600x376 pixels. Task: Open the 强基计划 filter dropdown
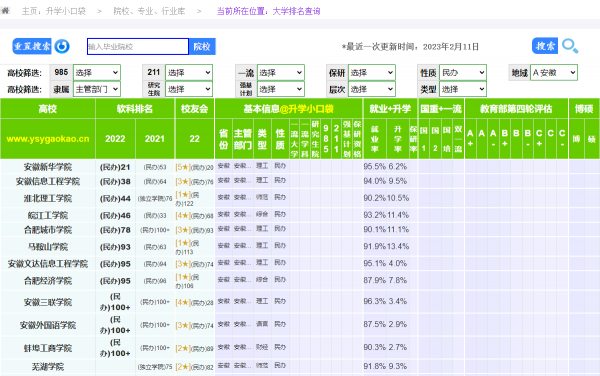pyautogui.click(x=281, y=89)
